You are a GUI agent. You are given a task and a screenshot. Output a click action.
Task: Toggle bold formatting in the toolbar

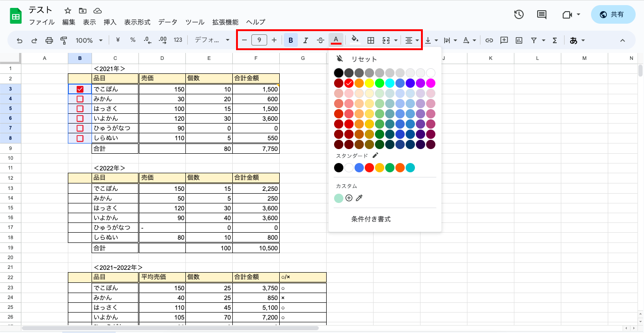pos(290,40)
